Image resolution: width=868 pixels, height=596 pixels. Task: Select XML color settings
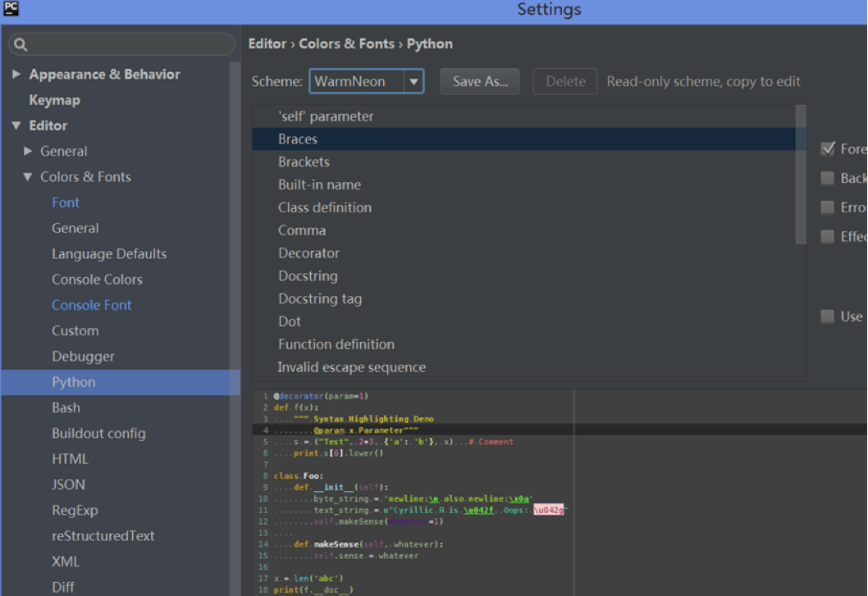[x=66, y=562]
